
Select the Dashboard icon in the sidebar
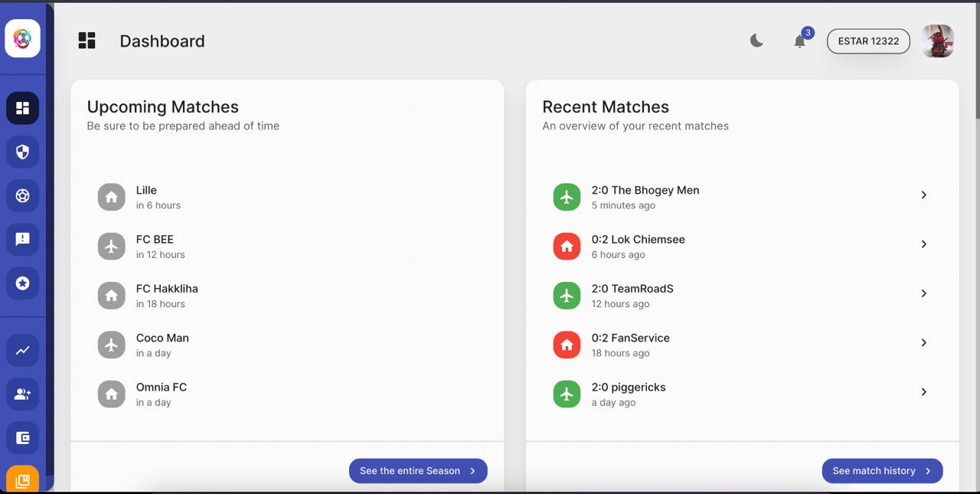click(22, 108)
